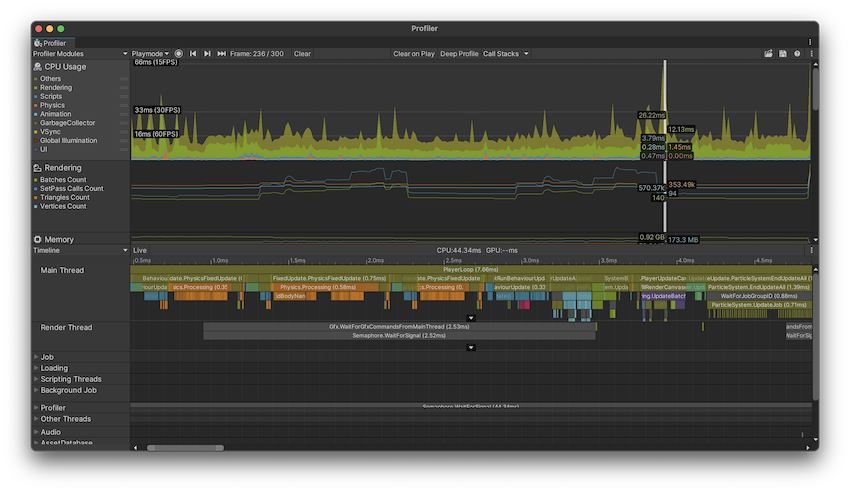The image size is (850, 492).
Task: Load profiler data from file
Action: point(769,54)
